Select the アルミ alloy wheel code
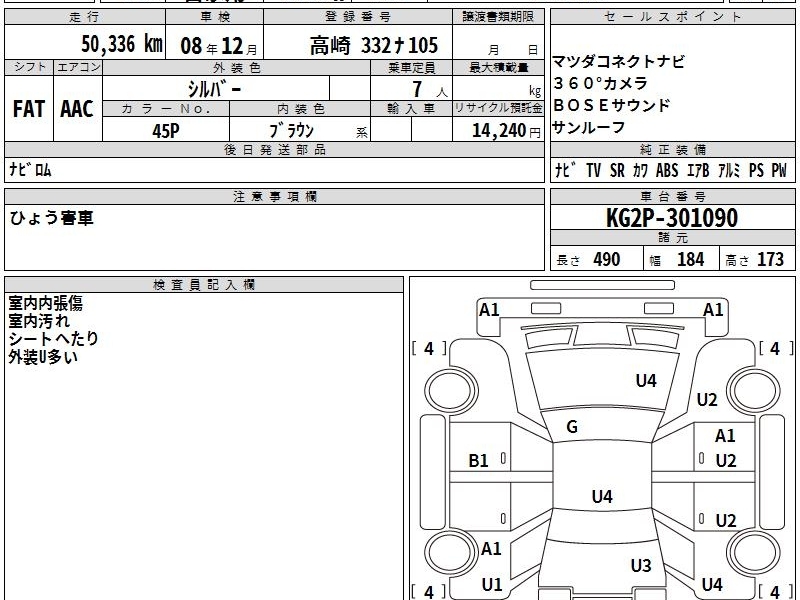This screenshot has height=600, width=800. click(729, 170)
